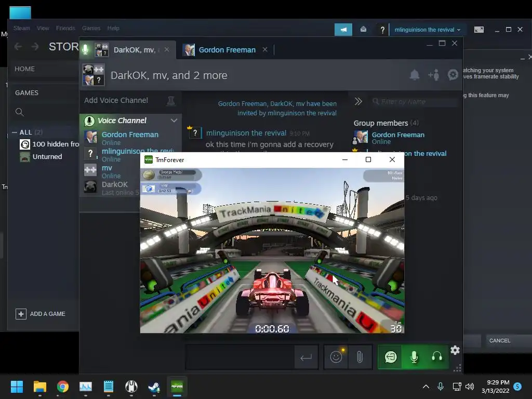
Task: Click the chat message input box
Action: tap(240, 357)
